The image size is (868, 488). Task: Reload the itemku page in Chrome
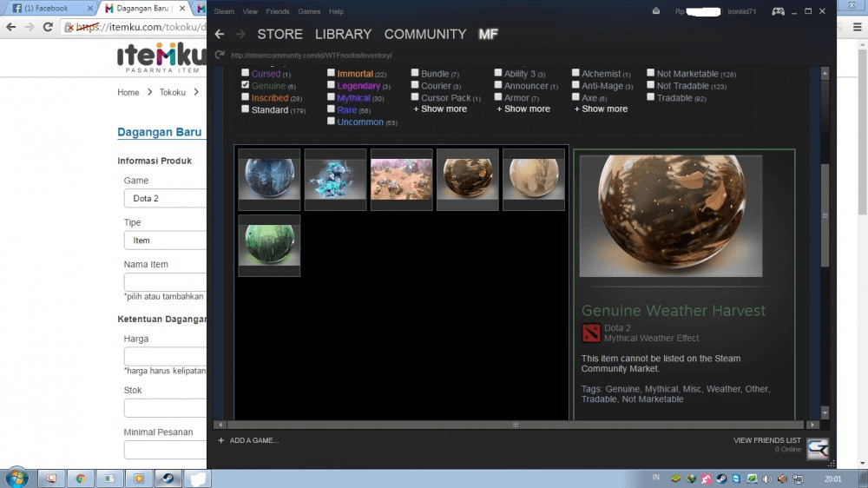click(48, 27)
